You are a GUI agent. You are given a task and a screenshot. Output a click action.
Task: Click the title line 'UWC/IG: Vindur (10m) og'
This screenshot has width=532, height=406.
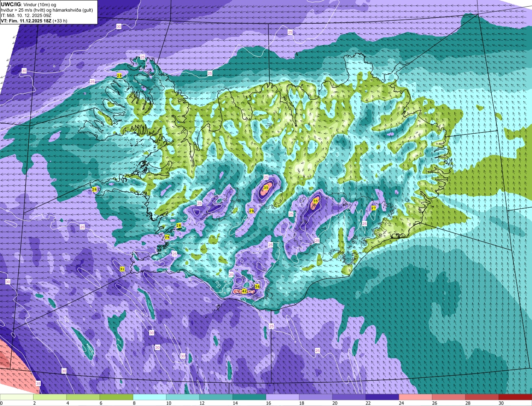[x=28, y=4]
